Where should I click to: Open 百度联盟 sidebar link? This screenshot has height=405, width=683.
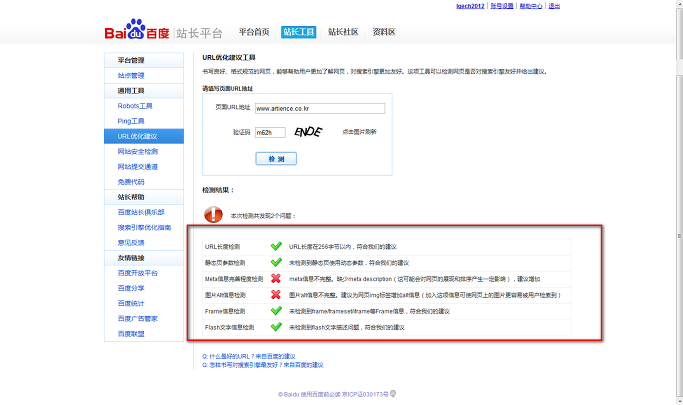(x=131, y=334)
